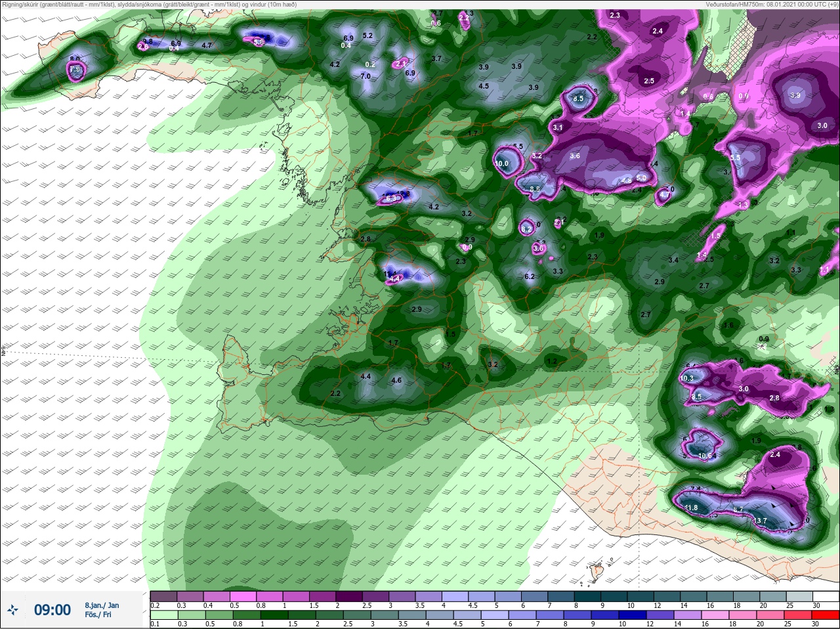Click the 5.2 precipitation value on the map
Screen dimensions: 840x629
click(x=367, y=35)
